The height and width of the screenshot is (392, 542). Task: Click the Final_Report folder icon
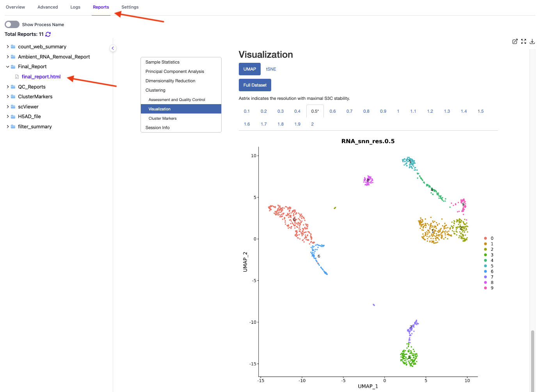click(13, 67)
